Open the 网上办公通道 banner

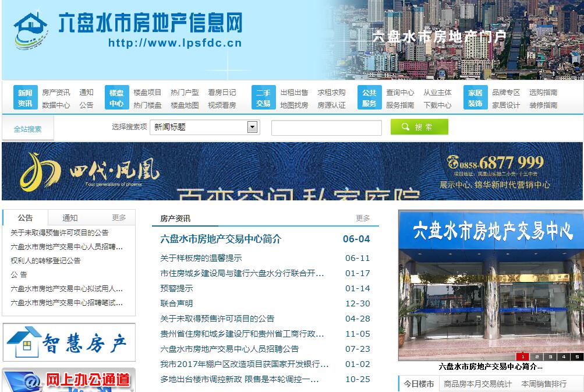point(69,380)
